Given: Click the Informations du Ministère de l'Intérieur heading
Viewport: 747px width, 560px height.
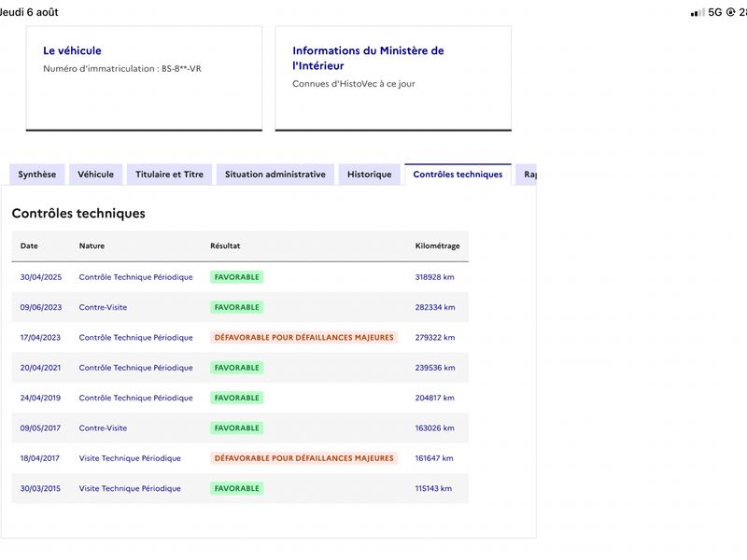Looking at the screenshot, I should (368, 58).
